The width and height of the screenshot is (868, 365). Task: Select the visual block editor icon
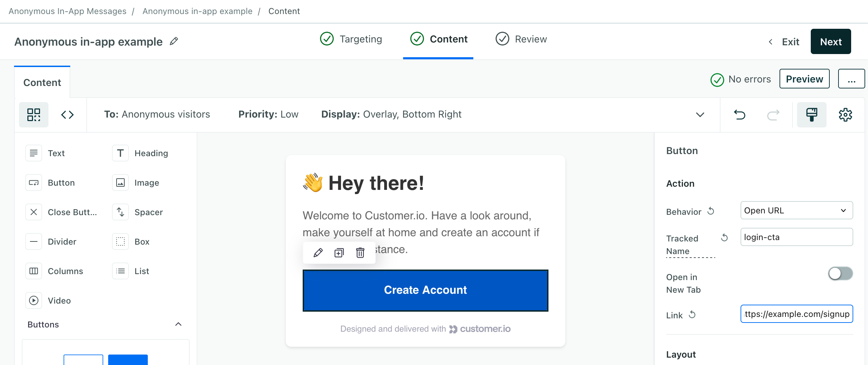point(34,115)
